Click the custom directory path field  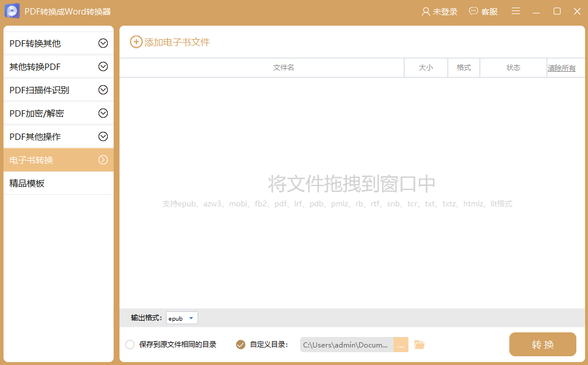click(346, 345)
